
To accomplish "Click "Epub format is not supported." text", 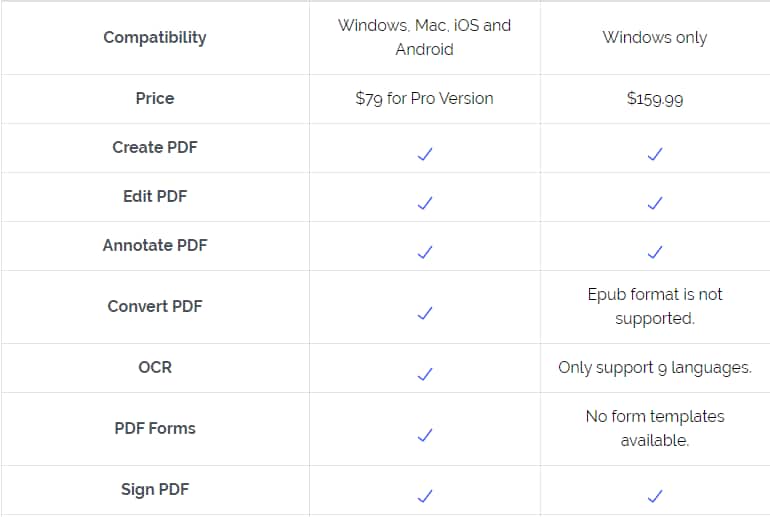I will click(655, 306).
